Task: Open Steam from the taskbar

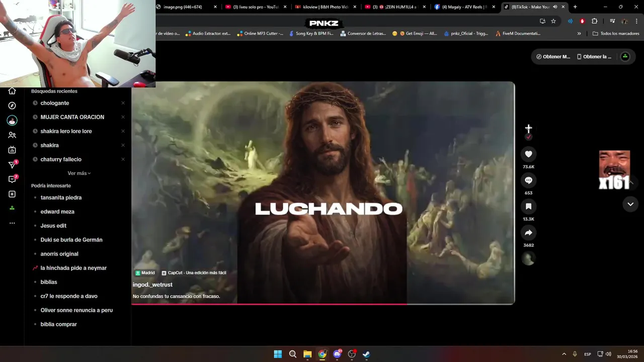Action: [366, 354]
